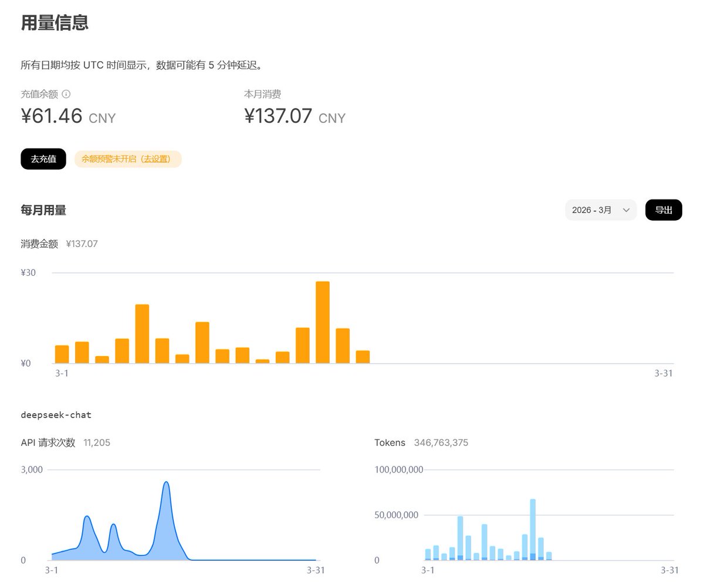Click the highest peak of the API requests chart
Screen dimensions: 704x588
click(x=167, y=483)
